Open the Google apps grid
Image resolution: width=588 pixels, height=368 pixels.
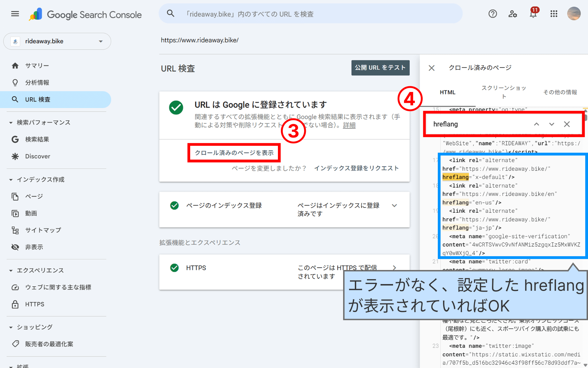click(x=554, y=14)
